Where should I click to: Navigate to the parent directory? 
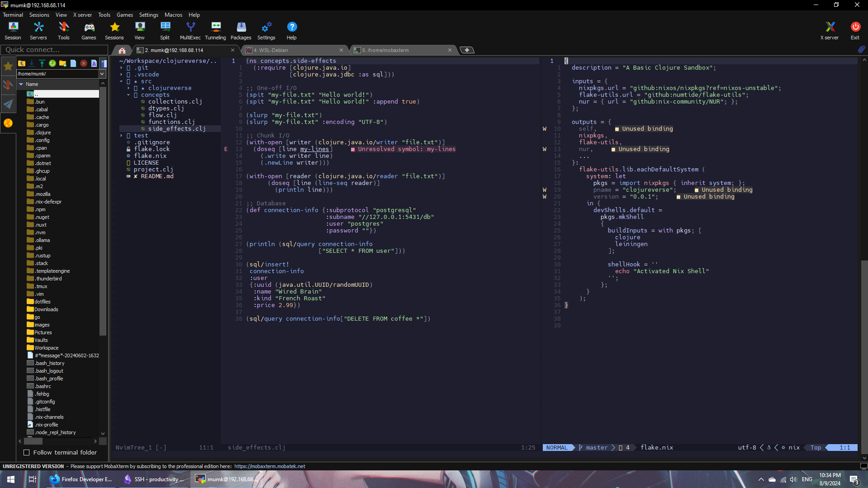pos(22,63)
